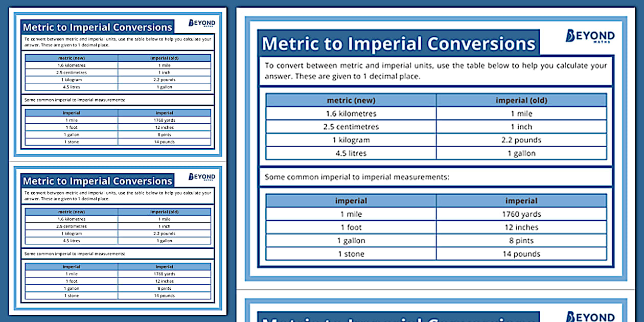This screenshot has width=644, height=322.
Task: Select the '1 stone' cell on the large page
Action: (351, 254)
